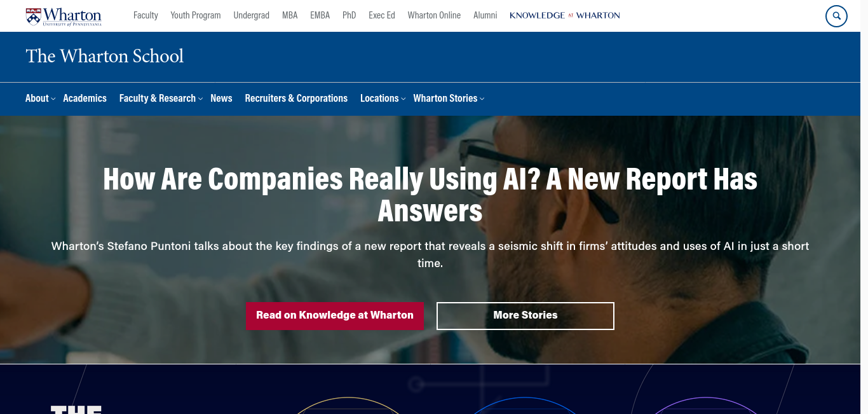Go to Recruiters & Corporations
The width and height of the screenshot is (868, 414).
click(x=296, y=98)
